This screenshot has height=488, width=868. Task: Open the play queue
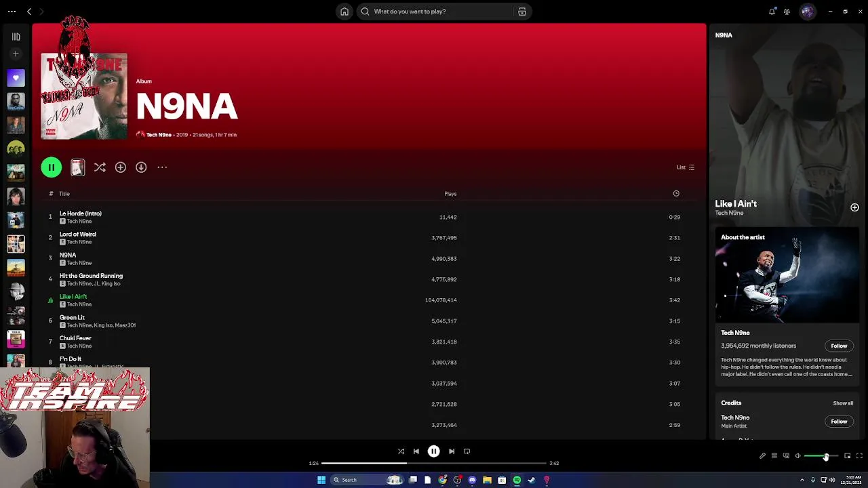coord(774,456)
